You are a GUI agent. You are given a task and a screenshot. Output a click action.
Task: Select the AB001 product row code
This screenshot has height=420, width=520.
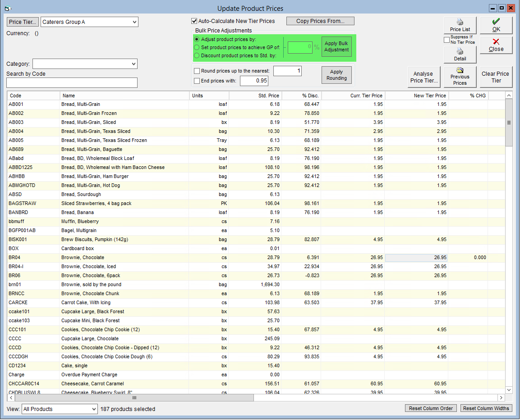pyautogui.click(x=16, y=104)
